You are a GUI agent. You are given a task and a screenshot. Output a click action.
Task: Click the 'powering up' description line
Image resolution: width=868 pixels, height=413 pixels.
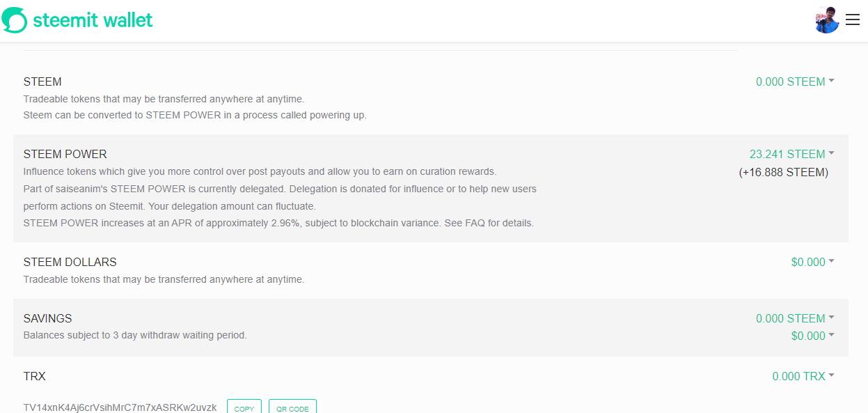pos(195,115)
